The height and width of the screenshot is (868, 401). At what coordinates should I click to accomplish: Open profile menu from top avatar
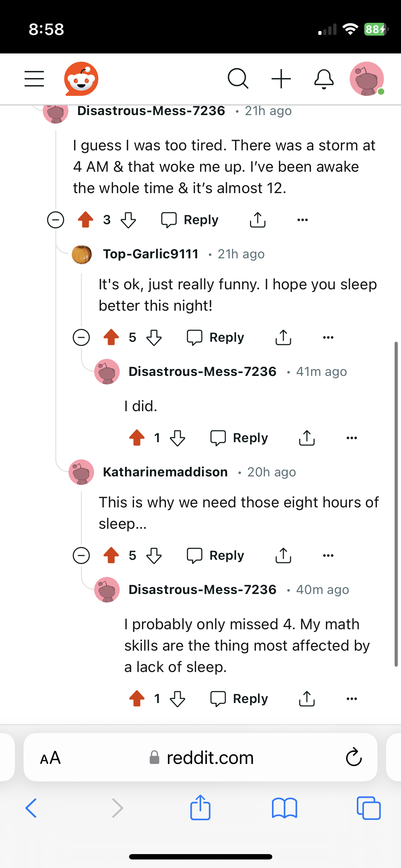point(366,78)
